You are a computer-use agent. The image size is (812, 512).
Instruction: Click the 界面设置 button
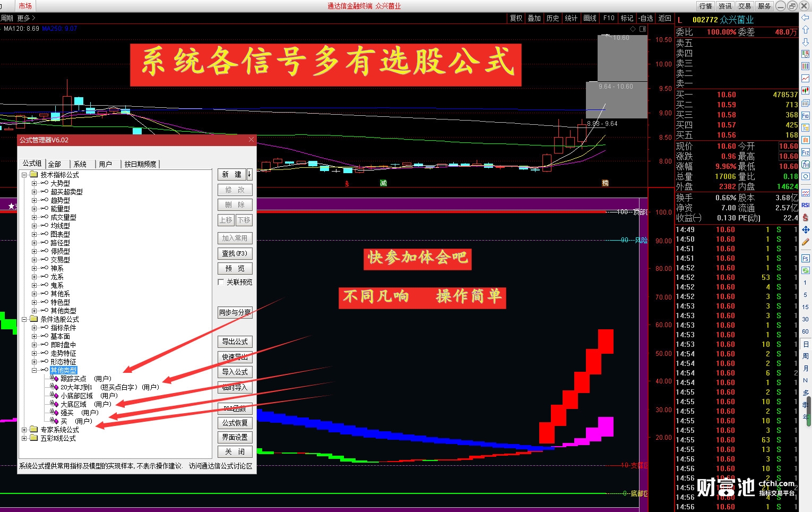235,437
